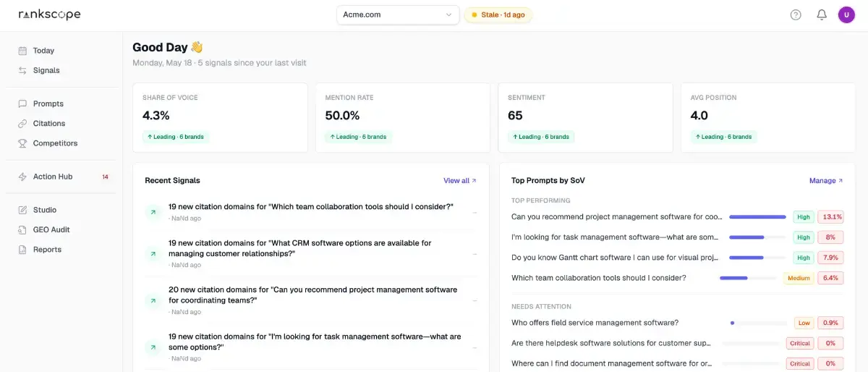Open the user avatar menu

click(x=846, y=14)
